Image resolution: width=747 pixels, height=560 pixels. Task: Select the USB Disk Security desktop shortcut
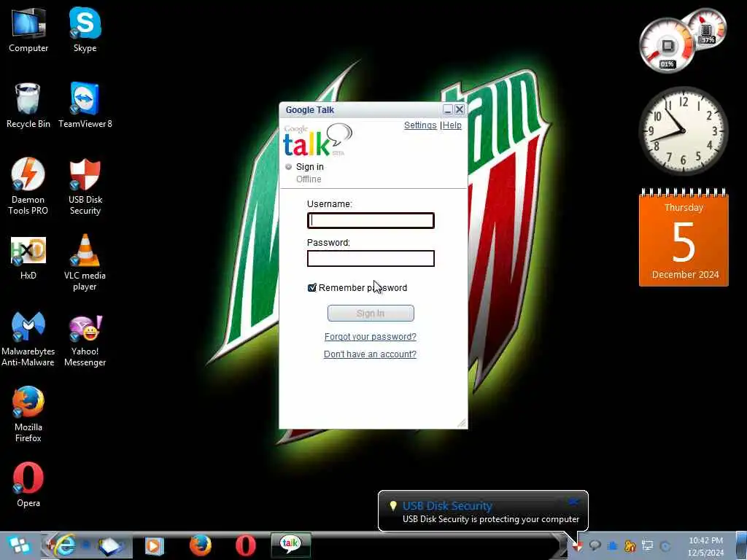85,186
